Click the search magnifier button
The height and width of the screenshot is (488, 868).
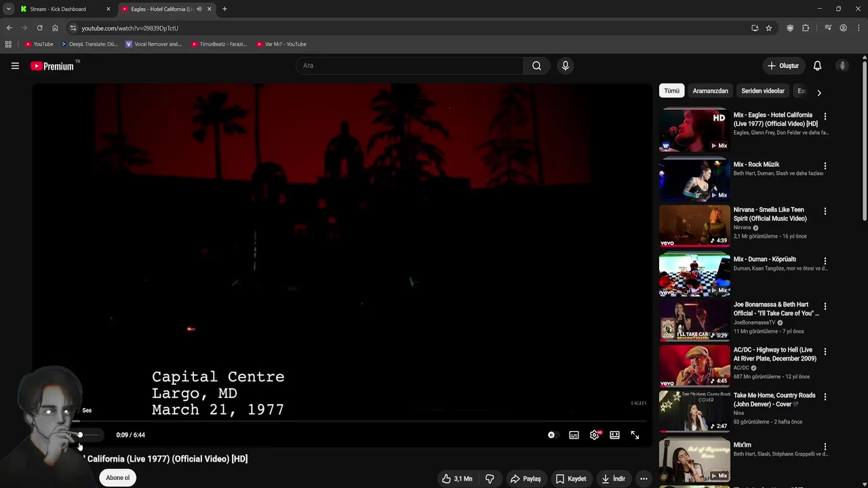pyautogui.click(x=536, y=66)
